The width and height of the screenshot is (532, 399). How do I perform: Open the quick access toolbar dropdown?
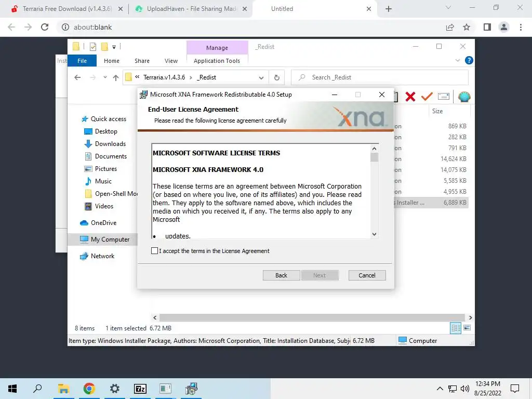click(114, 47)
